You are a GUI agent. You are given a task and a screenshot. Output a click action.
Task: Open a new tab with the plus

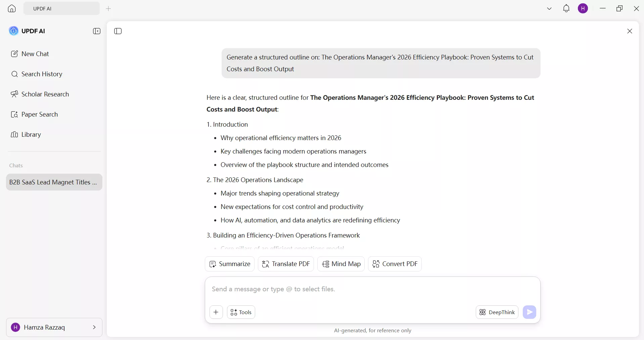coord(108,9)
